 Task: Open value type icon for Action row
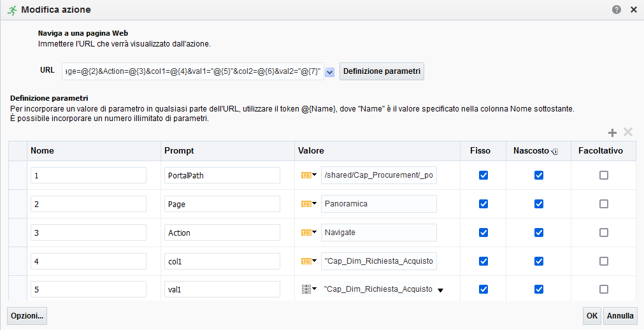(x=308, y=233)
